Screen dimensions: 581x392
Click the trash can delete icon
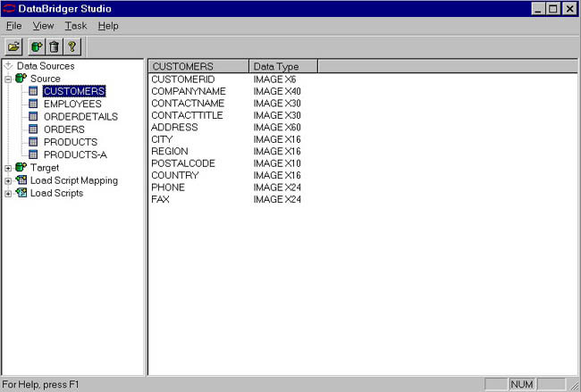[x=55, y=46]
